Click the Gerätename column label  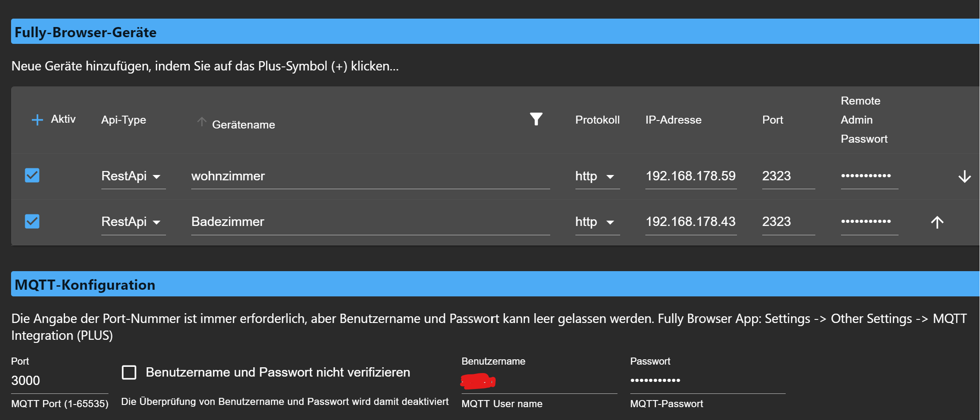[x=243, y=124]
